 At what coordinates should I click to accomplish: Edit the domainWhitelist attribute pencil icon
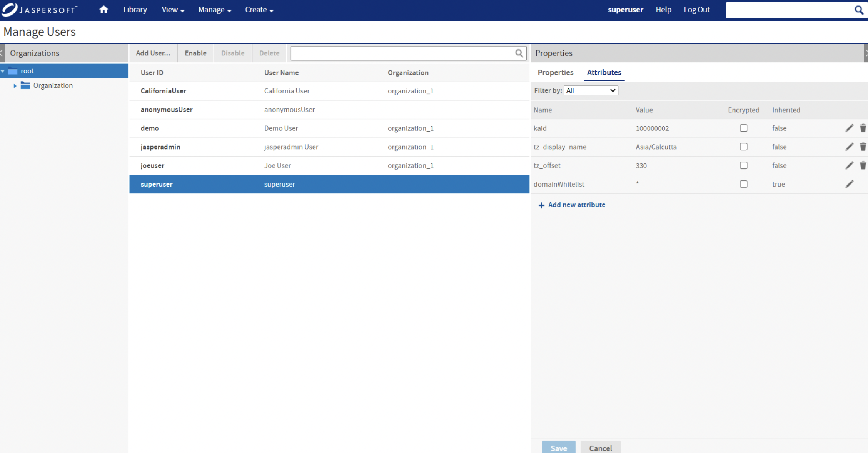pyautogui.click(x=849, y=184)
